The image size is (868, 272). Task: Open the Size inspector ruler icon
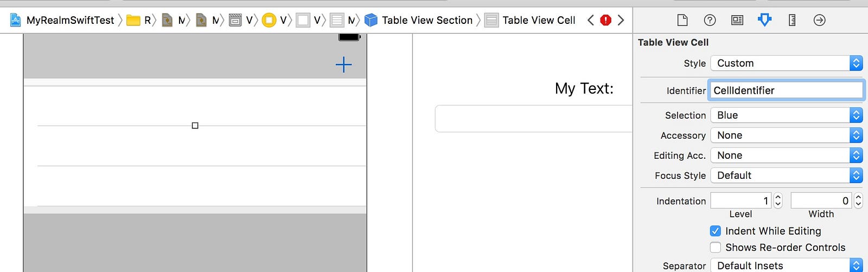pyautogui.click(x=792, y=20)
